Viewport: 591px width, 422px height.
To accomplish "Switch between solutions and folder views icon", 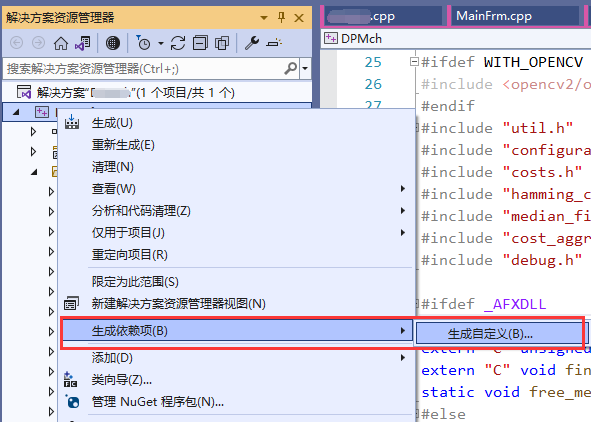I will click(83, 43).
